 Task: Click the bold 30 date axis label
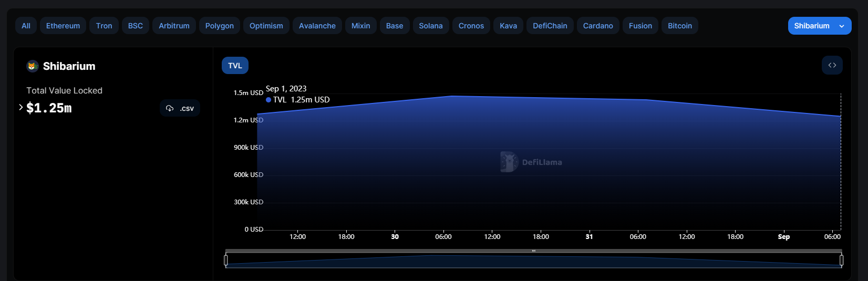coord(395,237)
